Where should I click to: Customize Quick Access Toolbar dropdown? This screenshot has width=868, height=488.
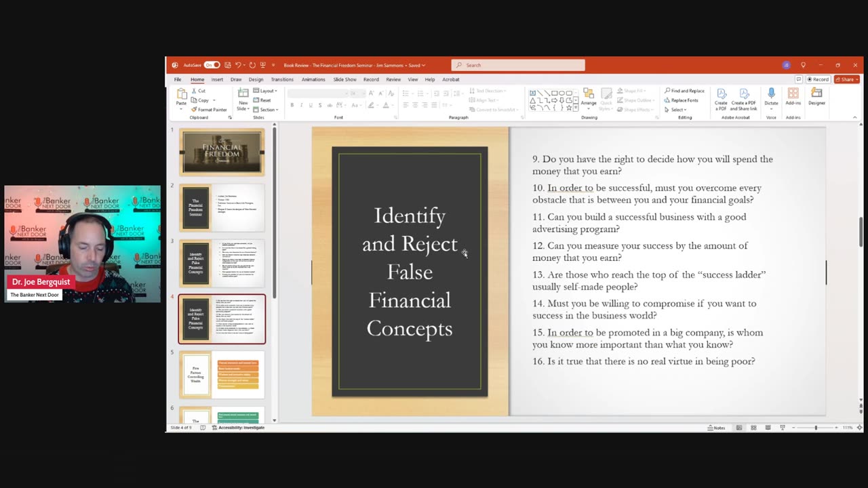(273, 65)
